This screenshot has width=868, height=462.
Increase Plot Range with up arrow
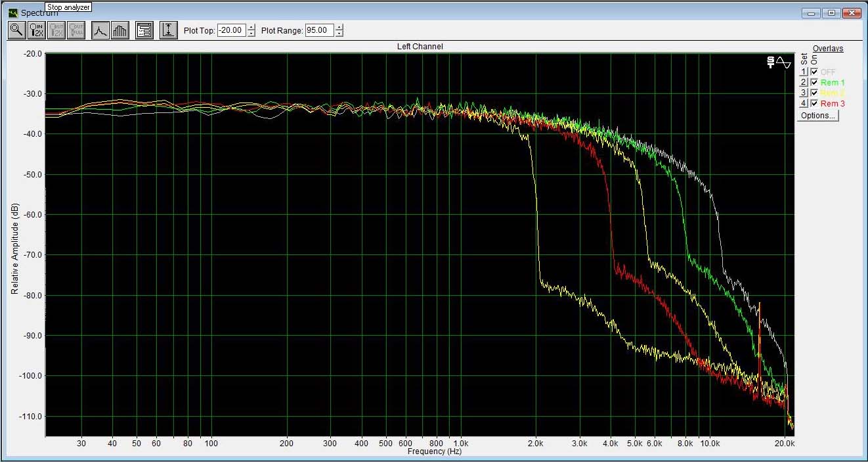(x=339, y=27)
